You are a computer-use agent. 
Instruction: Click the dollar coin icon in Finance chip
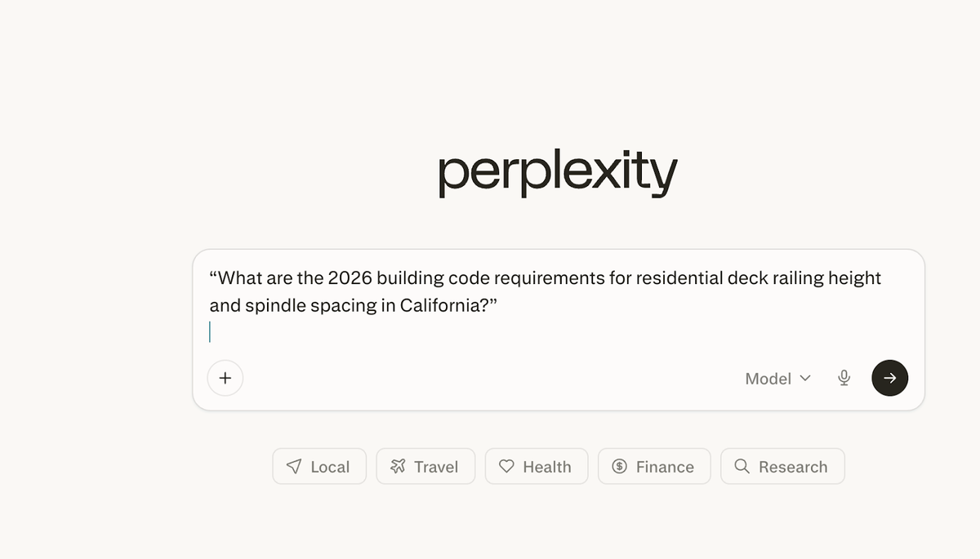point(619,467)
